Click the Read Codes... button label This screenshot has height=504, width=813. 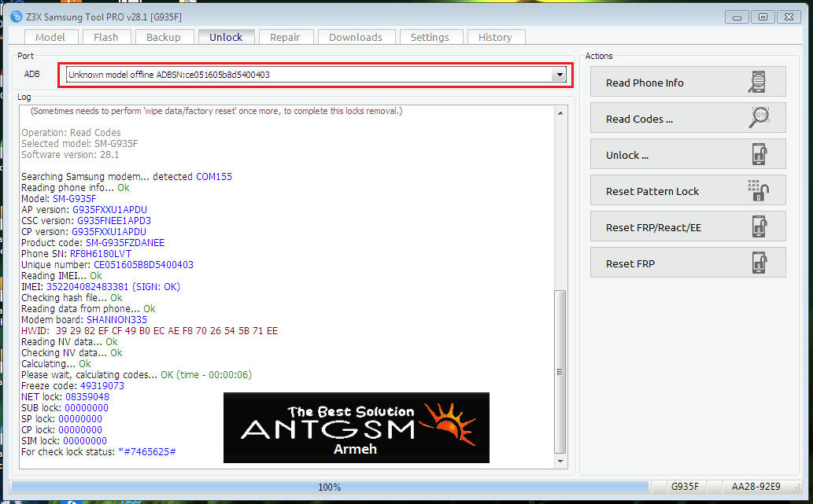639,120
